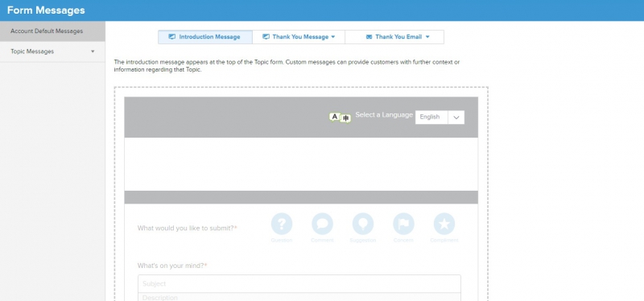Click the Introduction Message tab icon
Screen dimensions: 644x301
pyautogui.click(x=172, y=37)
